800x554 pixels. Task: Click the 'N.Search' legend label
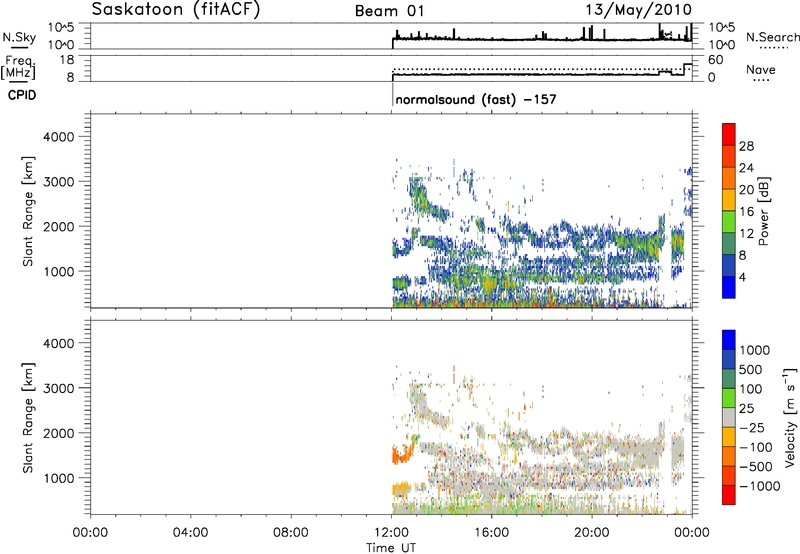click(x=773, y=37)
